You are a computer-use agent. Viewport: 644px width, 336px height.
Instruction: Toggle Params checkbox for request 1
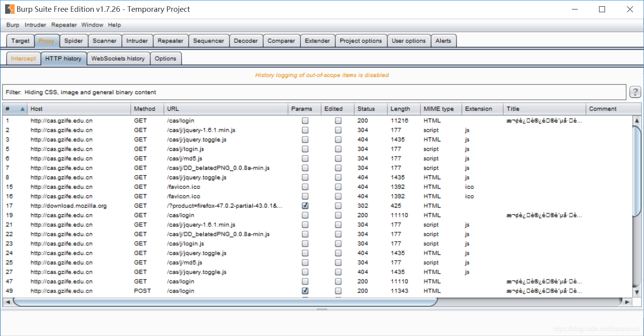point(305,121)
